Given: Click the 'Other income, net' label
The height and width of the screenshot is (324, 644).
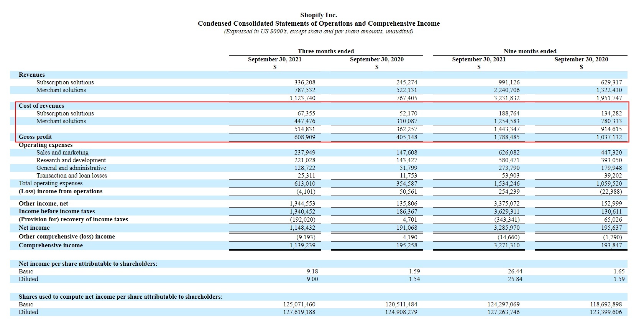Looking at the screenshot, I should point(43,204).
